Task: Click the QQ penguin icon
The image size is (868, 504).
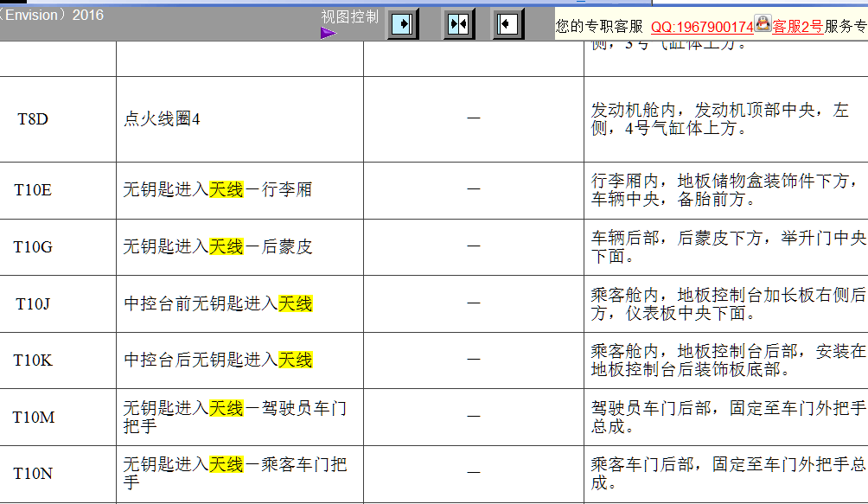Action: click(x=763, y=23)
